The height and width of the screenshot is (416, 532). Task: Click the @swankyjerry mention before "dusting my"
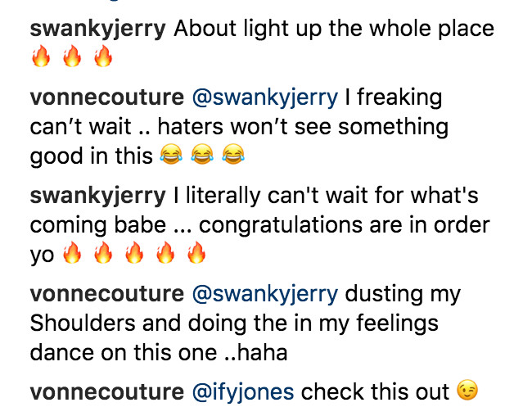(x=264, y=294)
